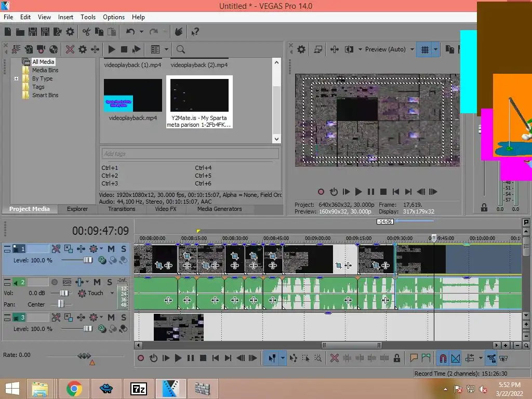Open the Project Media Views dropdown arrow
This screenshot has height=399, width=532.
(x=166, y=49)
